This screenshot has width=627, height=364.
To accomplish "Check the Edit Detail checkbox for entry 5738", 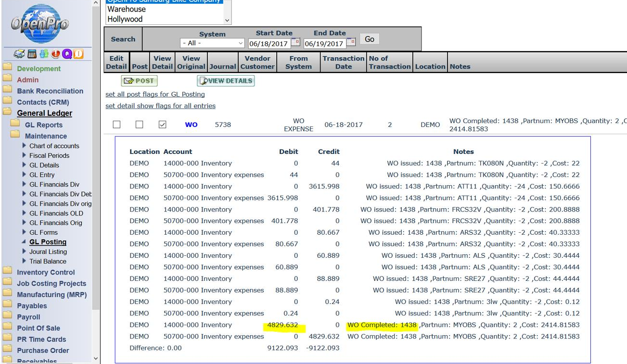I will pyautogui.click(x=116, y=125).
